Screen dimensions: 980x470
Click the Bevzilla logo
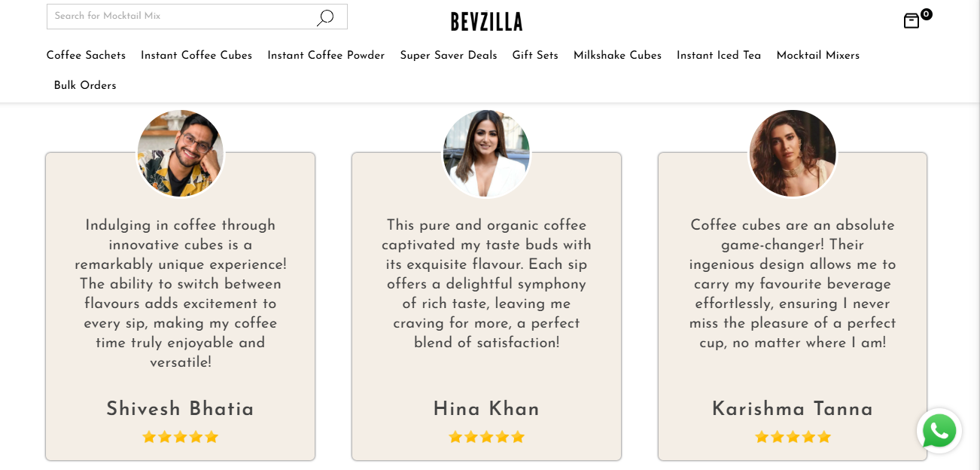(x=486, y=22)
